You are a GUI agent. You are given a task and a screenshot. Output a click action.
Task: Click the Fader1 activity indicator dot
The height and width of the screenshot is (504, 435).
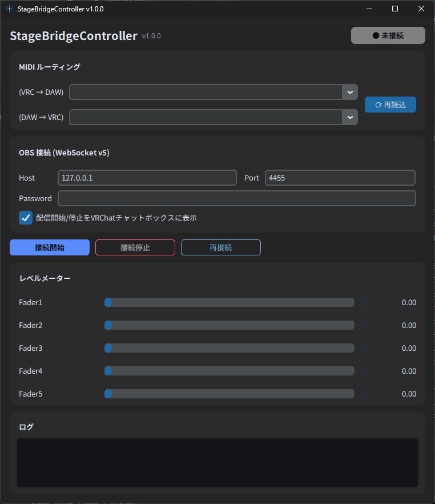tap(365, 302)
